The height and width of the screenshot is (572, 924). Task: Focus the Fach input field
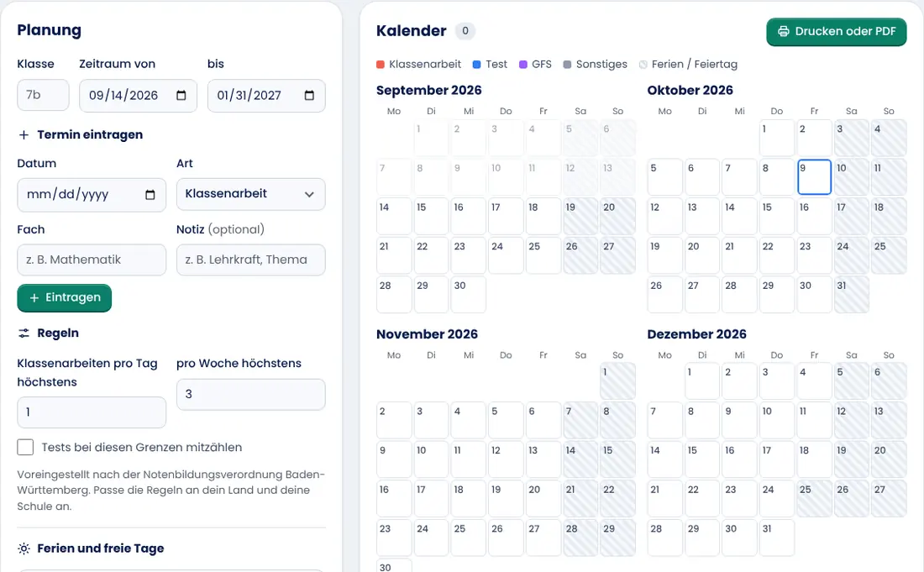pos(92,260)
